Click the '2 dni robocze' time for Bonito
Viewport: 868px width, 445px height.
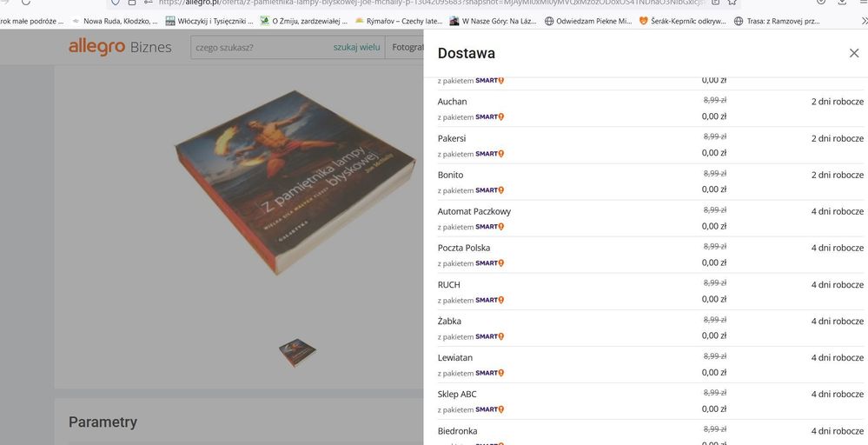coord(837,175)
